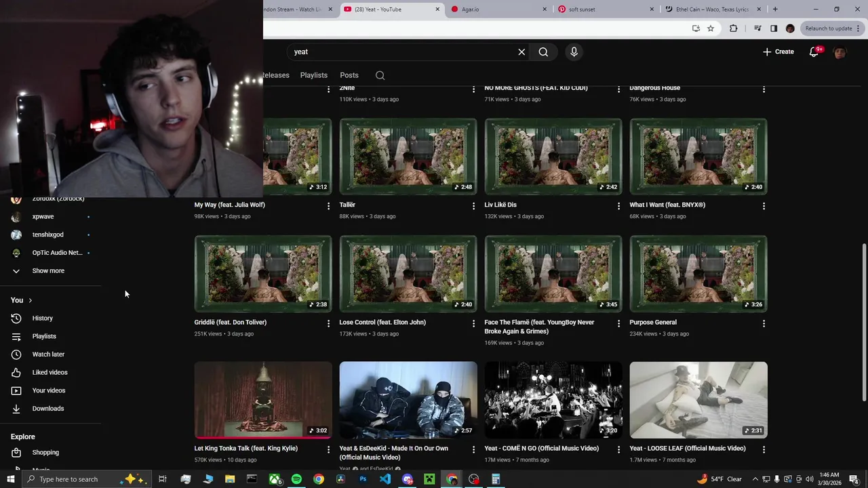Open options menu for 'Lose Control (feat. Elton John)'
The image size is (868, 488).
[473, 323]
